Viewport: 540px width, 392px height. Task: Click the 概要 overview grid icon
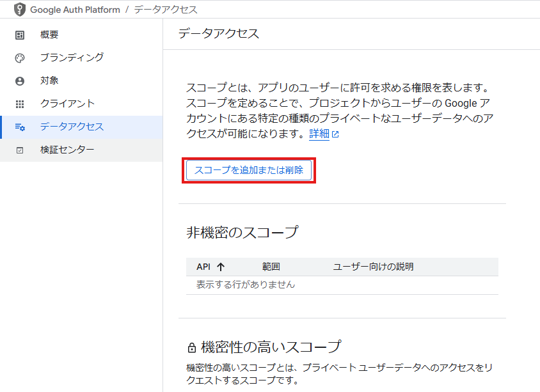(20, 35)
